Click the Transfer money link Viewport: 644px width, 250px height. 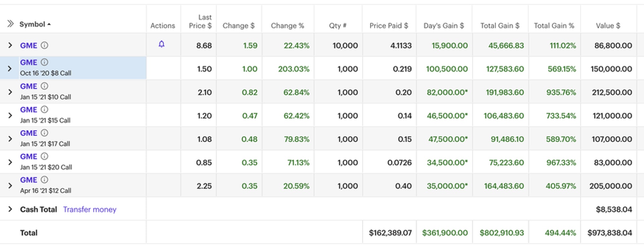click(x=90, y=209)
